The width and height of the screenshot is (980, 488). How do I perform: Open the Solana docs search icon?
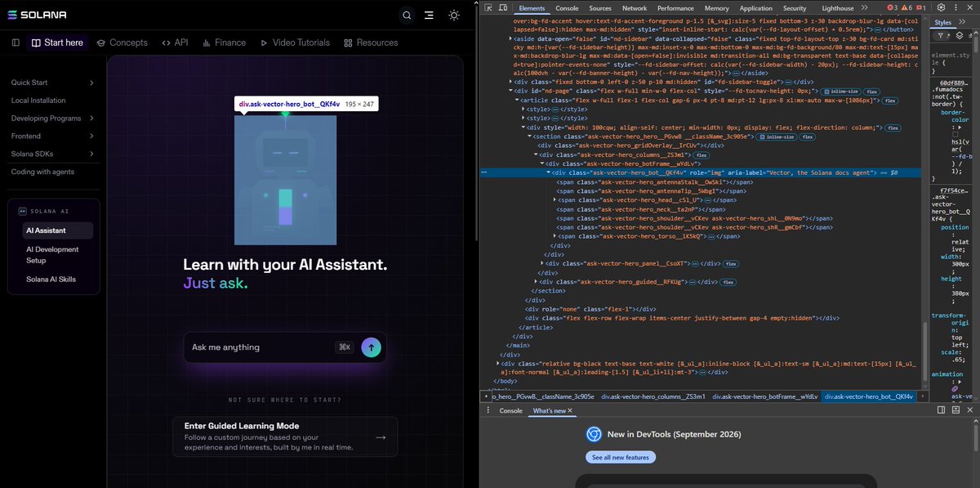[x=407, y=15]
